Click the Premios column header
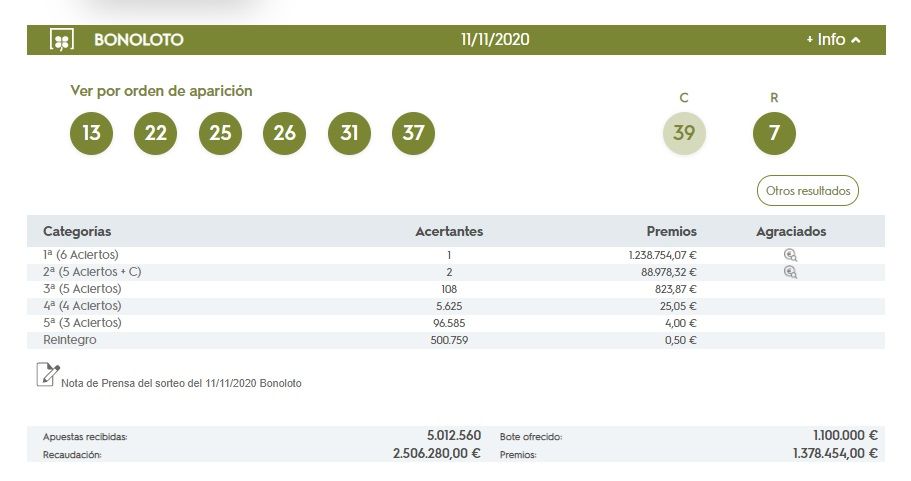This screenshot has width=911, height=481. pyautogui.click(x=672, y=231)
